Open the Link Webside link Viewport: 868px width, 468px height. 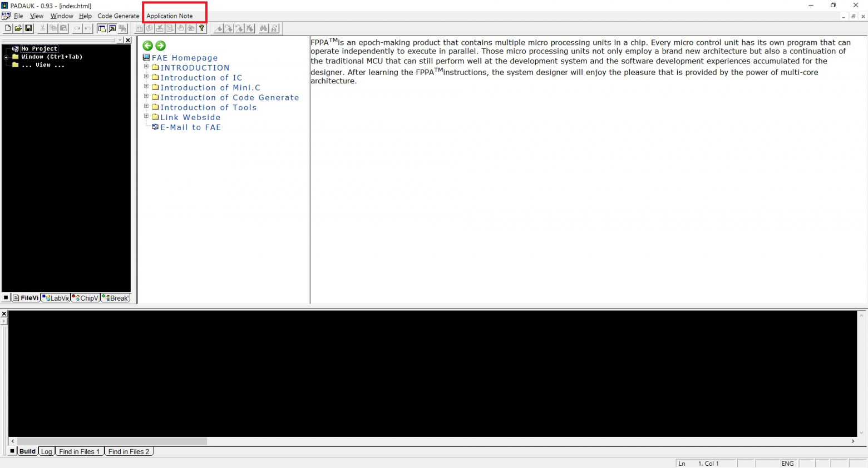(190, 118)
